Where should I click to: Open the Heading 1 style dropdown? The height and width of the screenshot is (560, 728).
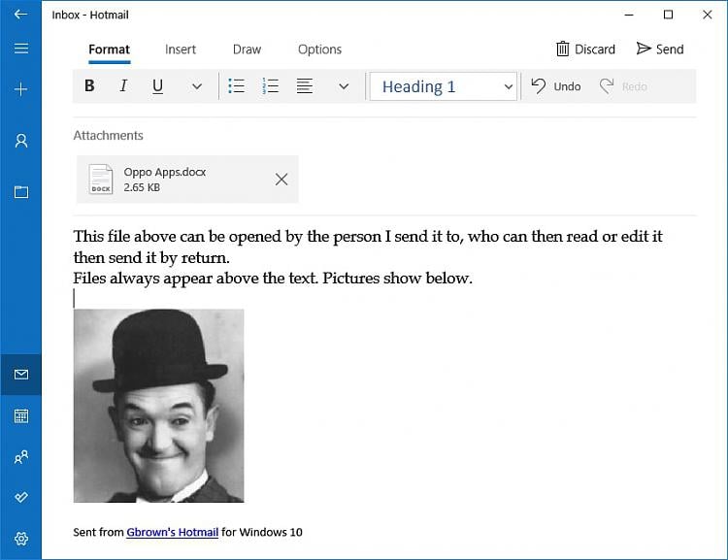443,86
